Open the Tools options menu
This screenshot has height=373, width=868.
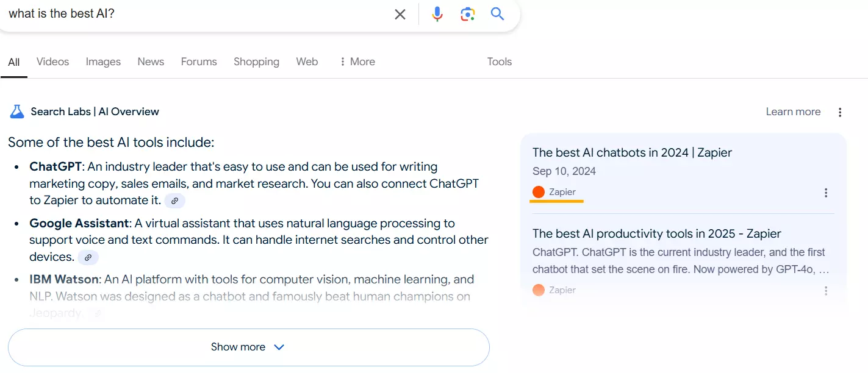tap(499, 62)
